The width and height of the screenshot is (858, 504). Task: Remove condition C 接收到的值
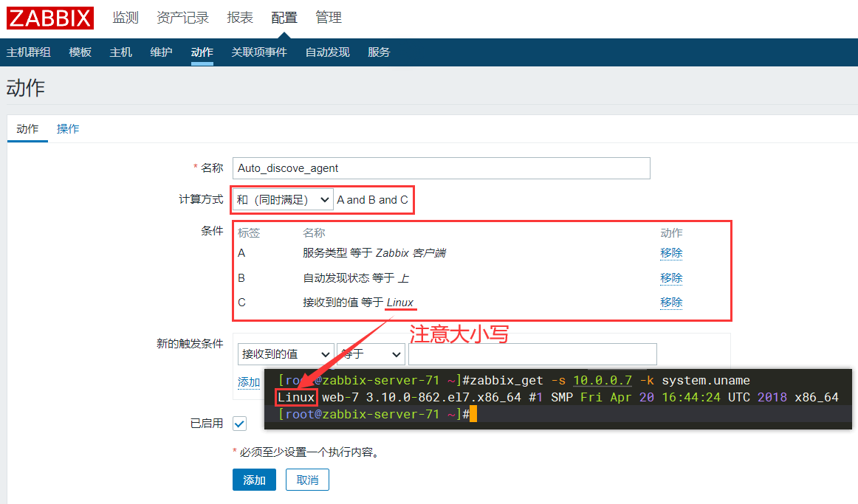tap(671, 303)
